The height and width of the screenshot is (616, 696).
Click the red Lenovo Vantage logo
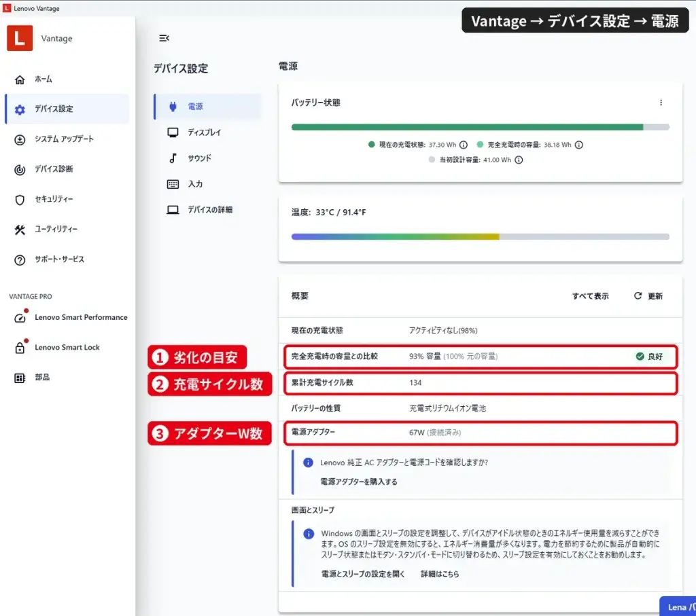coord(20,38)
